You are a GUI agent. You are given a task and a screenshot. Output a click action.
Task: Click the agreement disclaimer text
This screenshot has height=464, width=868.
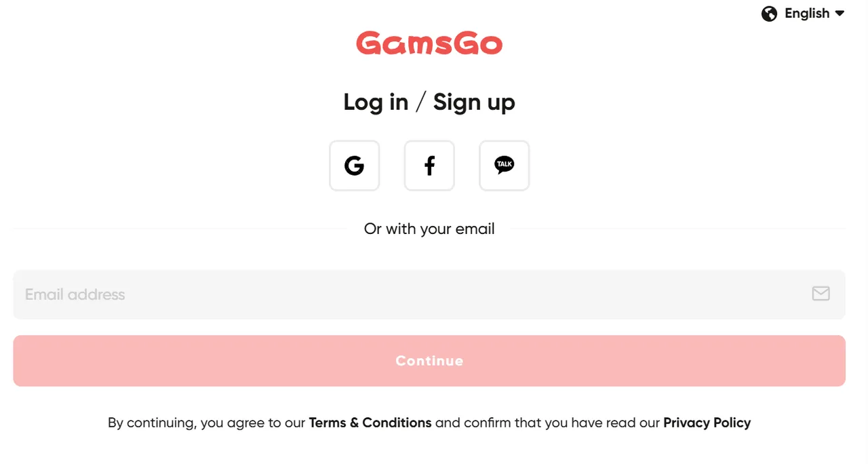[x=429, y=422]
